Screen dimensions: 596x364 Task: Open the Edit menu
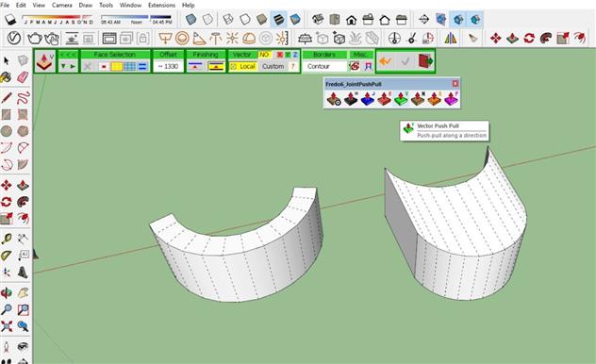[x=21, y=5]
